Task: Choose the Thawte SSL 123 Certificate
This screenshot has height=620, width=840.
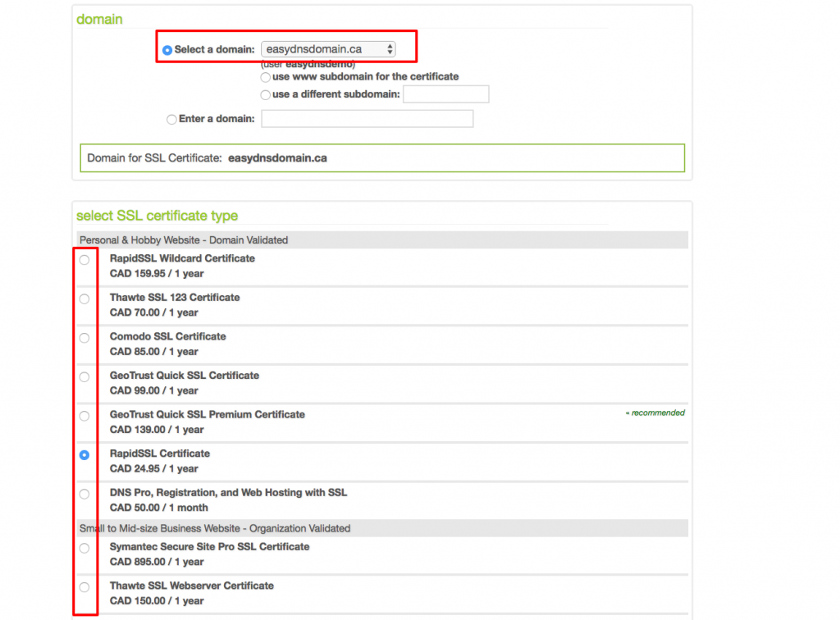Action: 84,299
